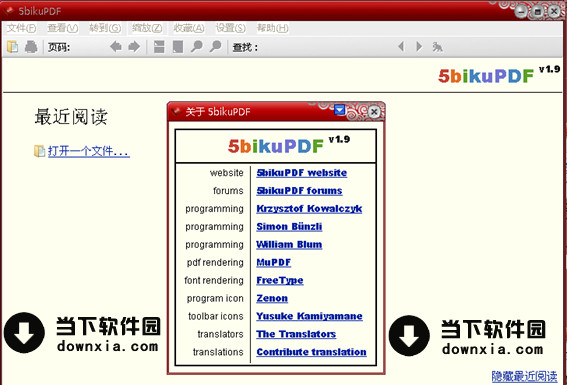
Task: Click Yusuke Kamiyamane link
Action: [309, 316]
